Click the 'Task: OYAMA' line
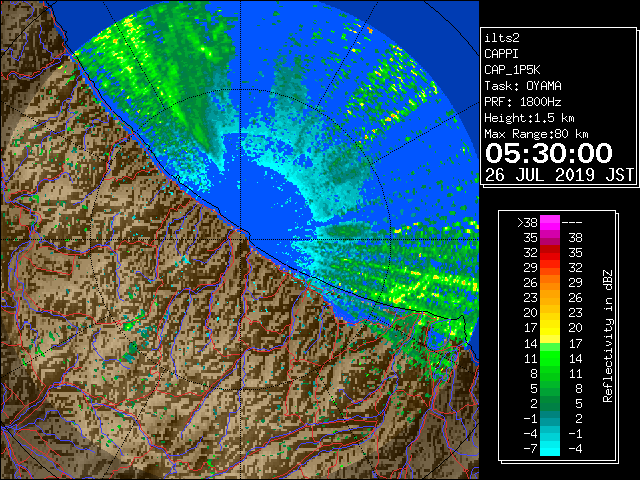The height and width of the screenshot is (480, 640). tap(523, 86)
